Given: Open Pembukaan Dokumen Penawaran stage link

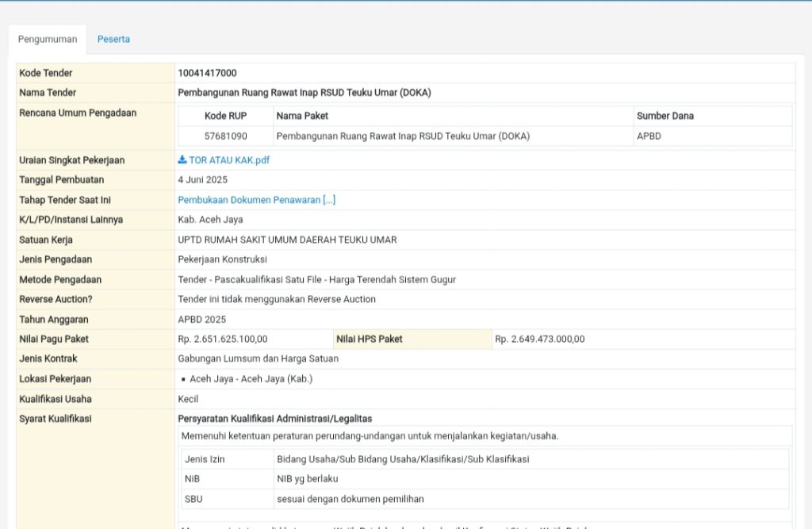Looking at the screenshot, I should (x=256, y=200).
